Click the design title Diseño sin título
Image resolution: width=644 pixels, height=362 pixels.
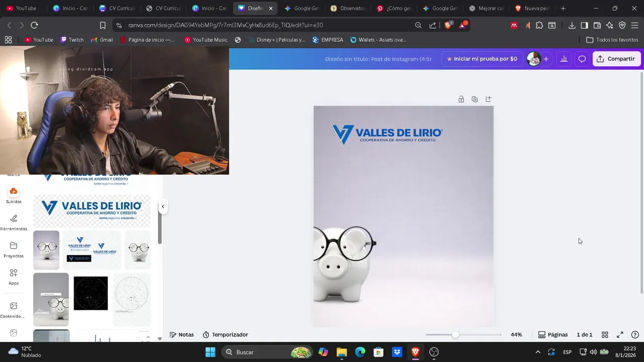(378, 59)
